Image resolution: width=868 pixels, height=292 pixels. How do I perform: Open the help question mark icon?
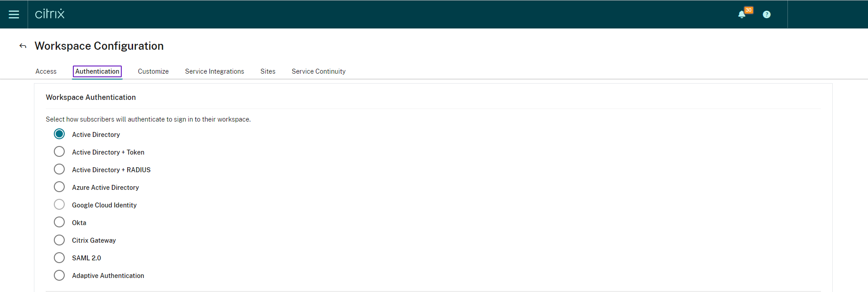pyautogui.click(x=767, y=14)
